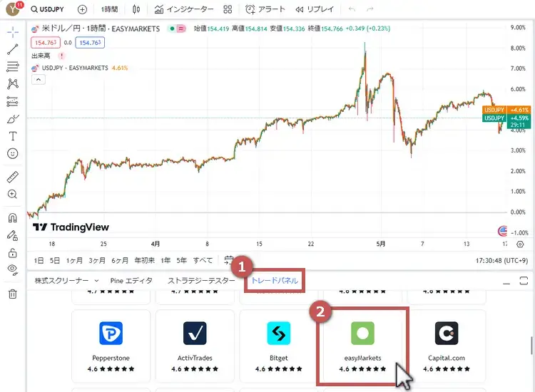Click the undo arrow
Image resolution: width=535 pixels, height=392 pixels.
[352, 9]
